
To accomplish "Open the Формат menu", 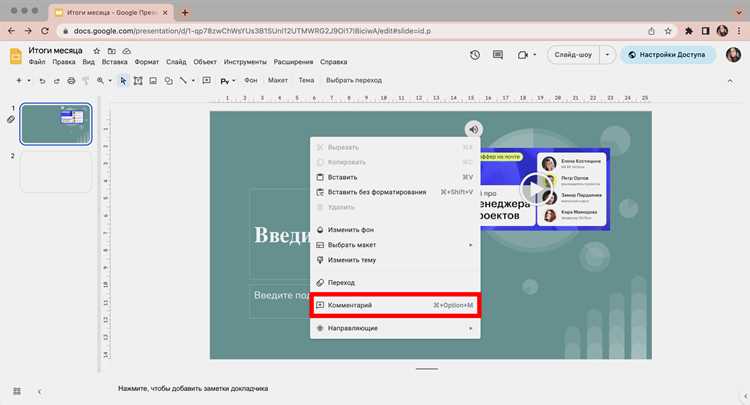I will coord(146,62).
